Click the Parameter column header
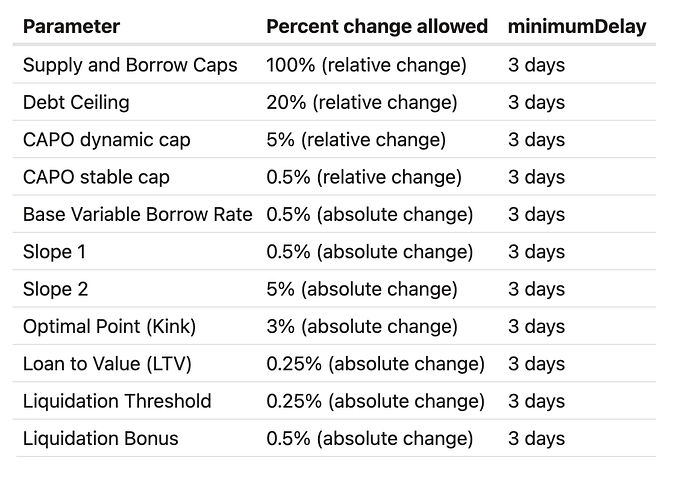Screen dimensions: 700x484 pyautogui.click(x=71, y=27)
